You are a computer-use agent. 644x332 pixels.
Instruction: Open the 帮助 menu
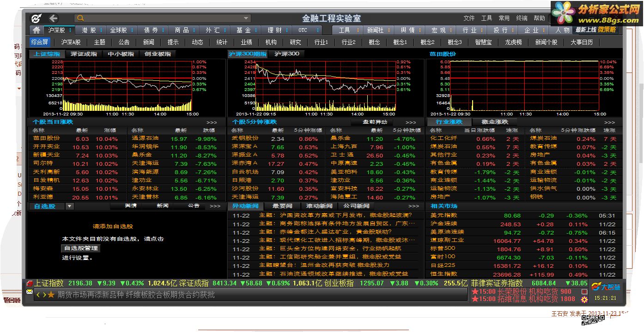click(539, 18)
